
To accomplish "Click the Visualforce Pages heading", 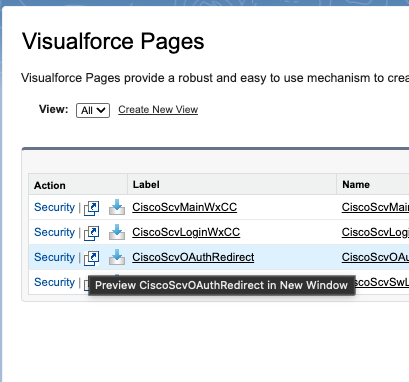I will 113,42.
